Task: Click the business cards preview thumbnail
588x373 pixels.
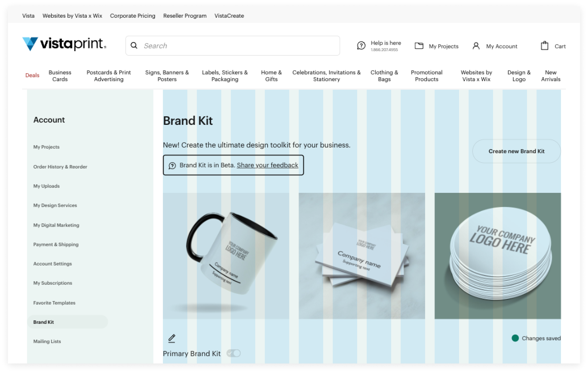Action: 362,256
